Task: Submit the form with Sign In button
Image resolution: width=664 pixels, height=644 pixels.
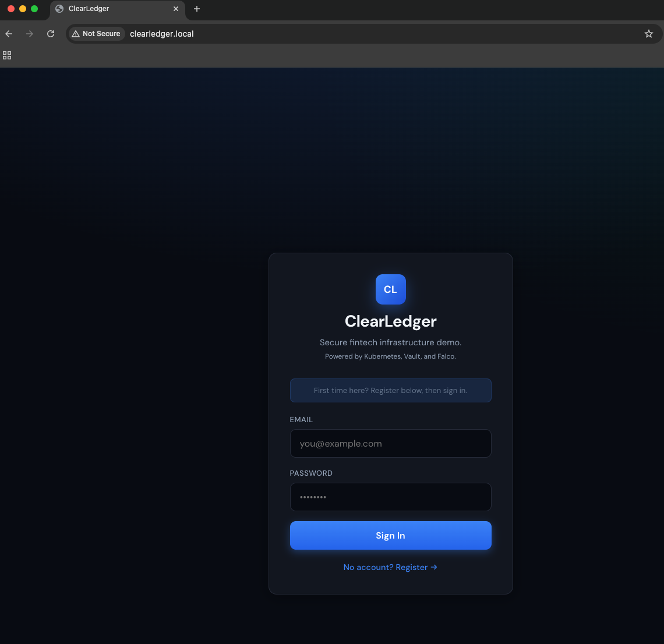Action: [x=390, y=536]
